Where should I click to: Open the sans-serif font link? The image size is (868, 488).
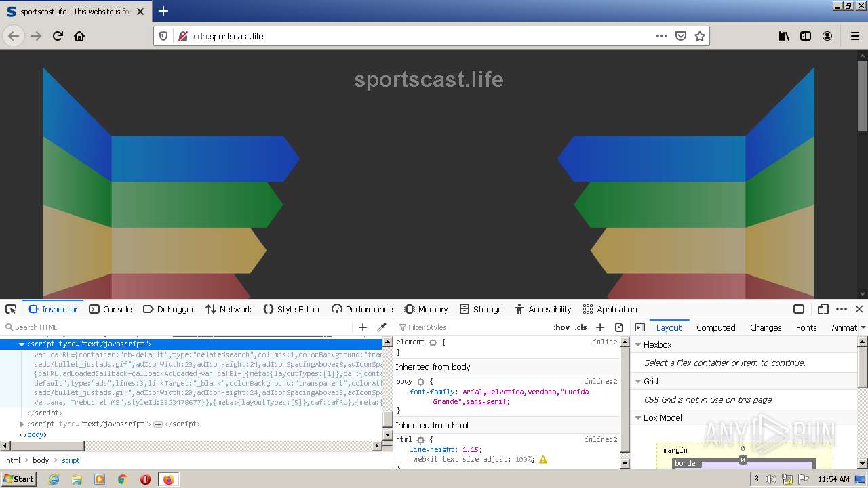(x=486, y=401)
